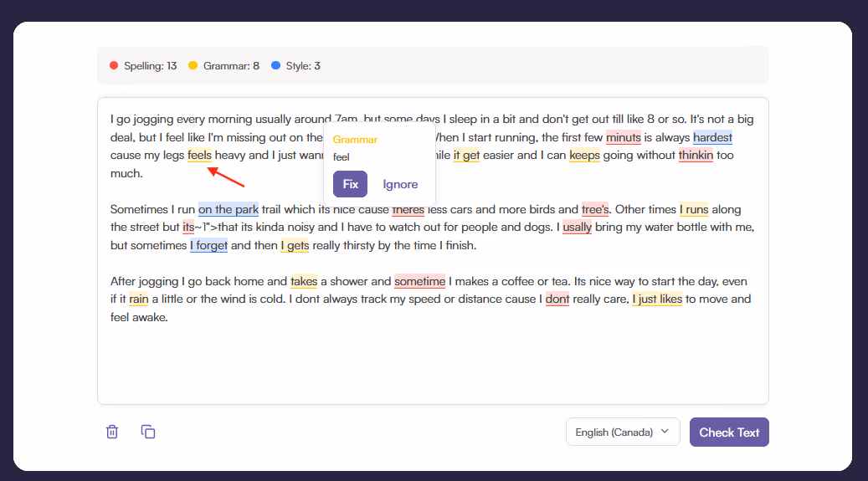Click the grammar phrase "I just likes"

point(657,299)
